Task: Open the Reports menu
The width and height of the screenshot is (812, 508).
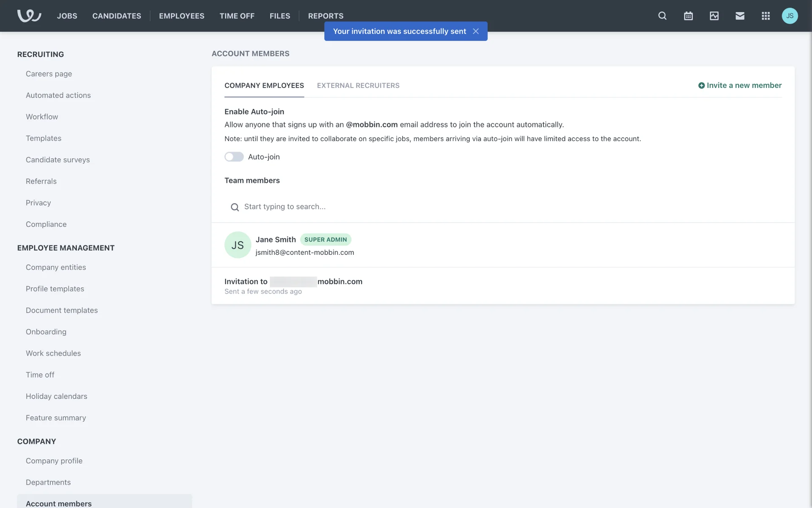Action: pyautogui.click(x=325, y=16)
